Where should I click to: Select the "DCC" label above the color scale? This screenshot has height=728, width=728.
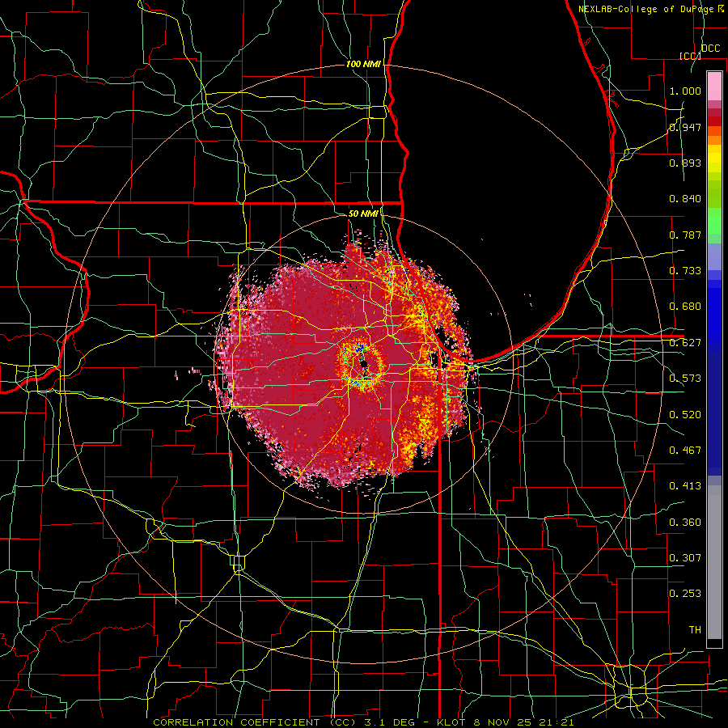coord(710,49)
